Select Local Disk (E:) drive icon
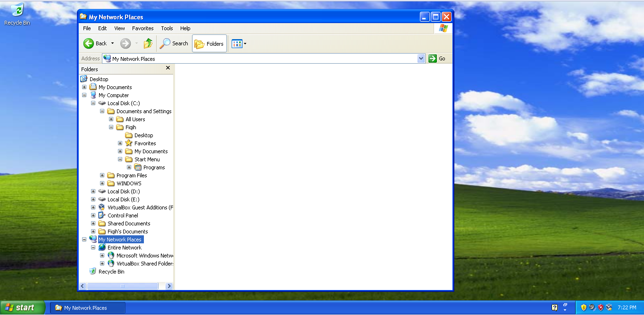The image size is (644, 315). point(102,199)
